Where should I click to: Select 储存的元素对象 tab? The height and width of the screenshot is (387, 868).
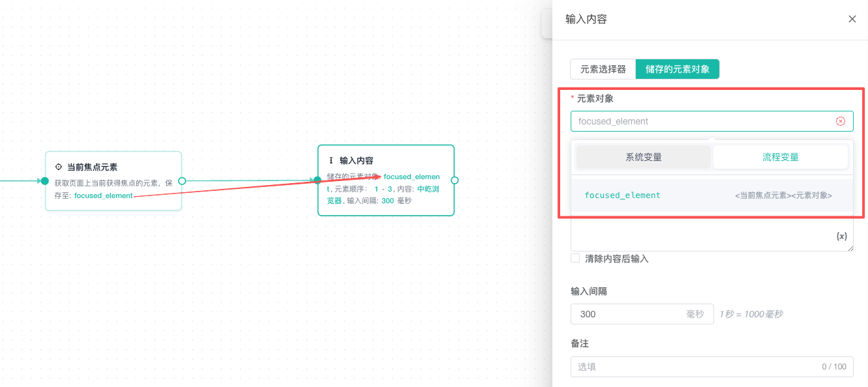[x=678, y=69]
